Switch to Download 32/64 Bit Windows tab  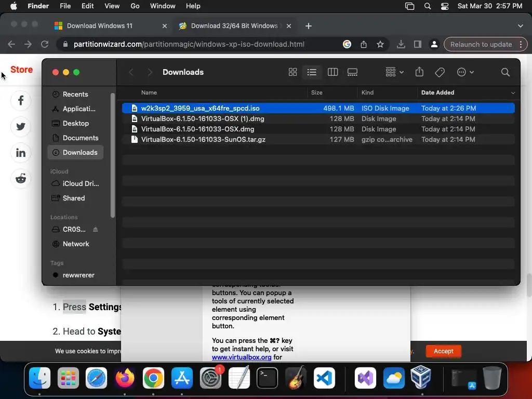(x=234, y=26)
